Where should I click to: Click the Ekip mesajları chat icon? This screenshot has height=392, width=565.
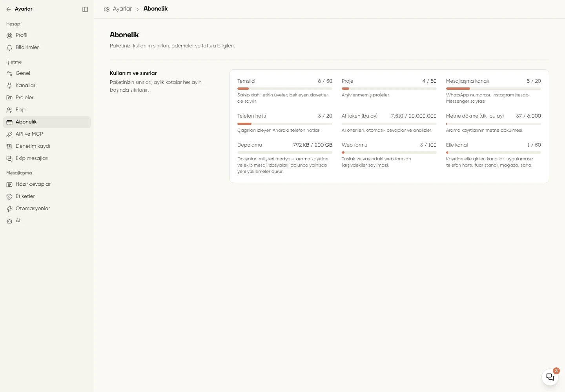point(9,158)
